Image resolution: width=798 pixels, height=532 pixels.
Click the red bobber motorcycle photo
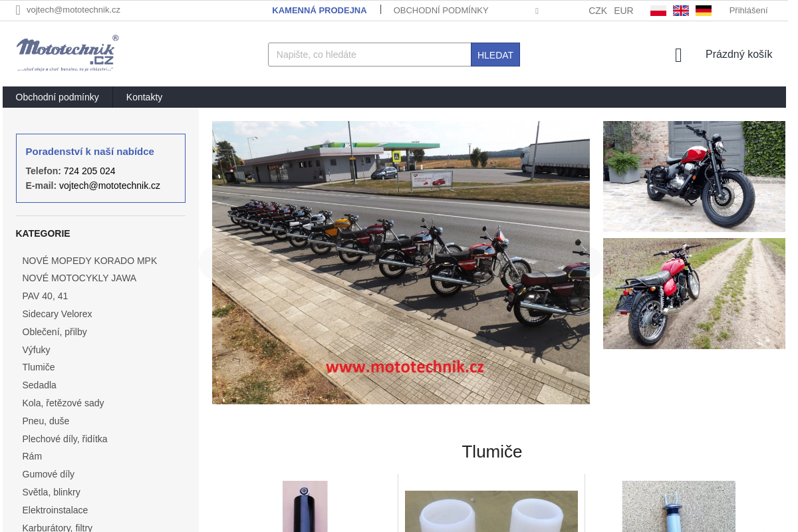(694, 176)
